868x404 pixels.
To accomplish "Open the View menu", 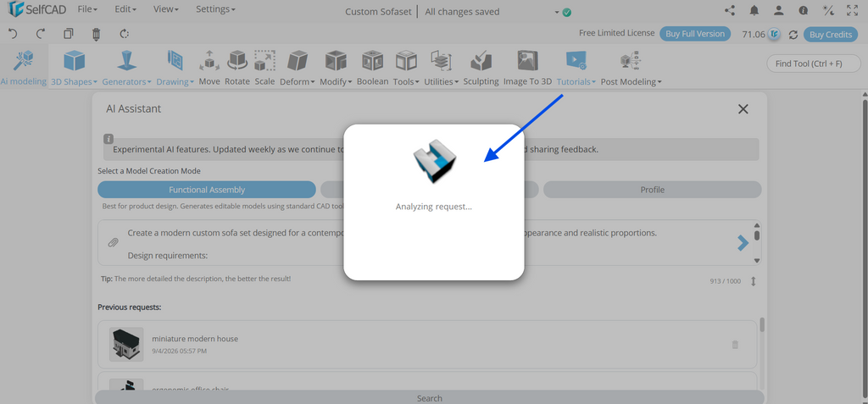I will pos(165,9).
